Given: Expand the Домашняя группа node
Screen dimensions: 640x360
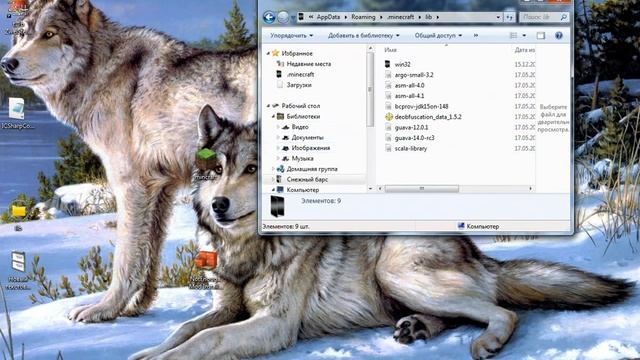Looking at the screenshot, I should tap(273, 169).
